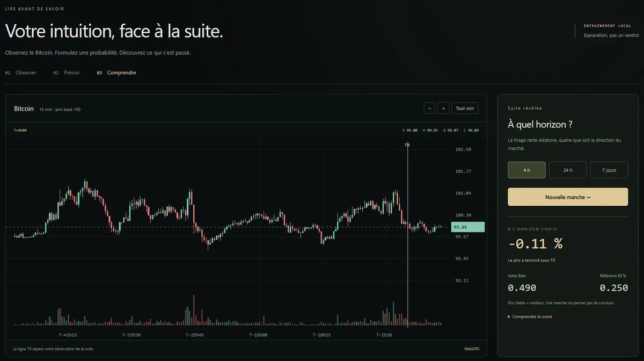Choose the 7 jours horizon
The image size is (644, 361).
coord(609,170)
